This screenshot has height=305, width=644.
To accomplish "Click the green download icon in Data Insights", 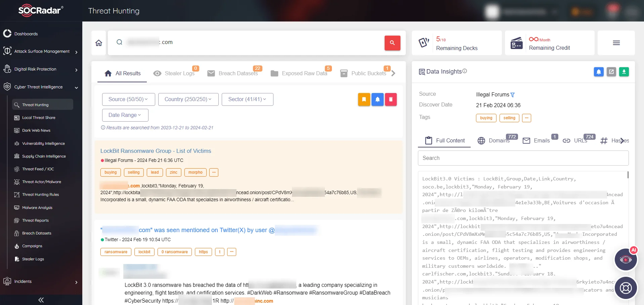I will click(x=624, y=72).
